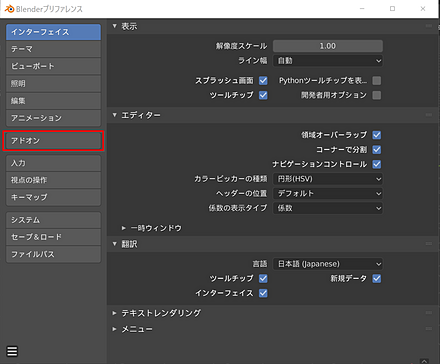The image size is (440, 364).
Task: Minimize the Blender preferences window
Action: click(362, 9)
